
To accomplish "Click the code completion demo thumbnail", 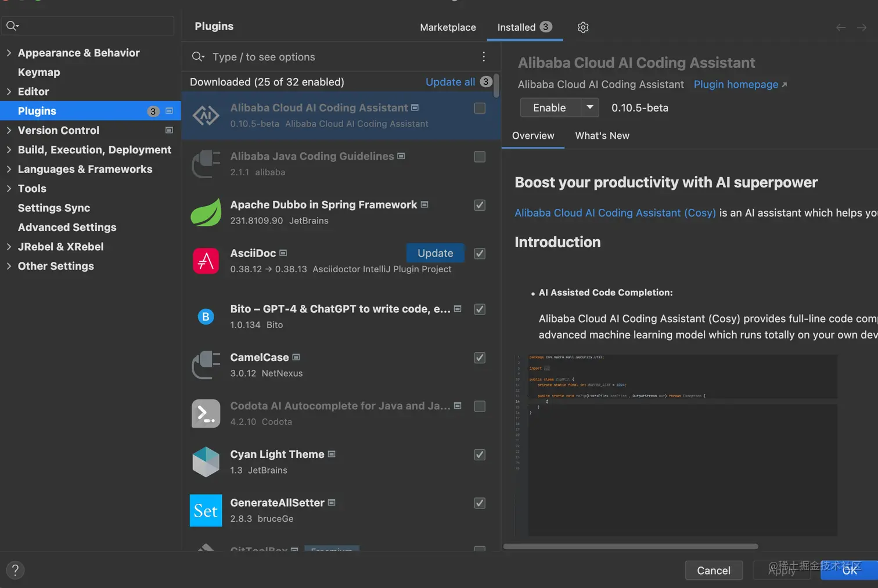I will [676, 444].
